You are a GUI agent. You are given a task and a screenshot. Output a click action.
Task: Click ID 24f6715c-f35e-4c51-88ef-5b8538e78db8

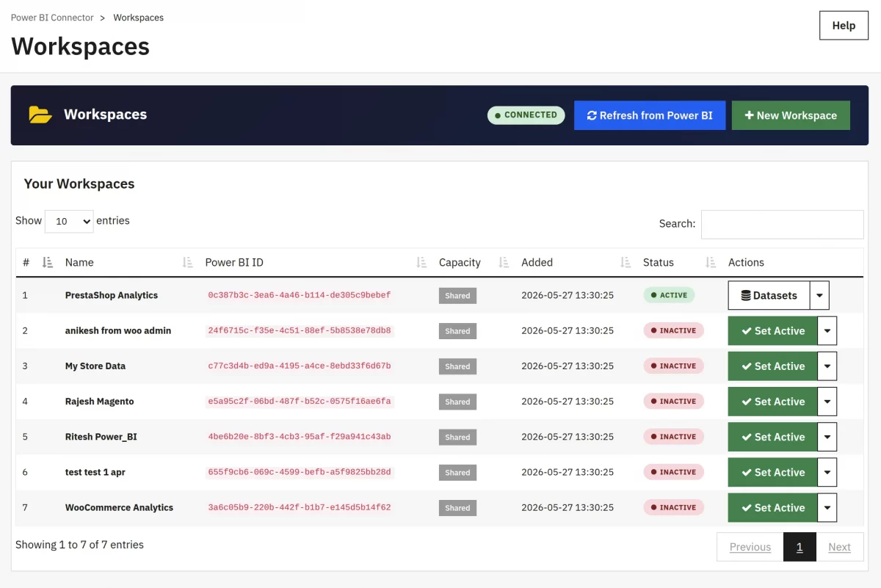[300, 330]
